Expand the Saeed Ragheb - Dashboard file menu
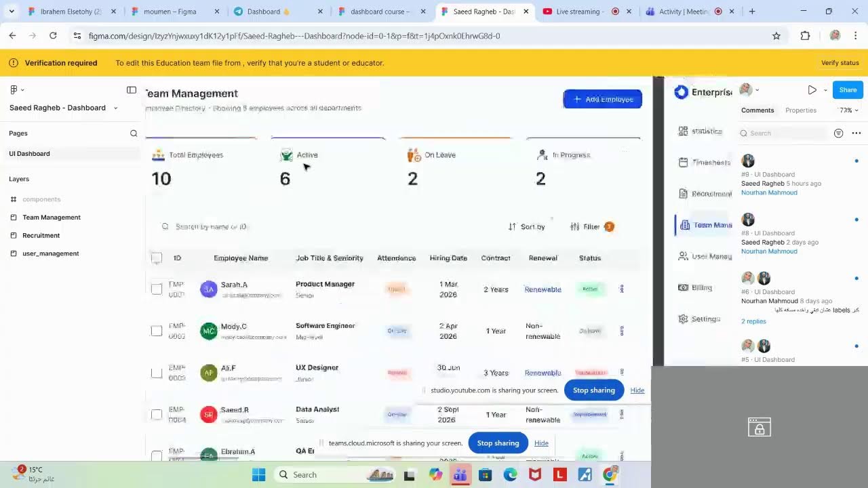The height and width of the screenshot is (488, 868). coord(115,108)
